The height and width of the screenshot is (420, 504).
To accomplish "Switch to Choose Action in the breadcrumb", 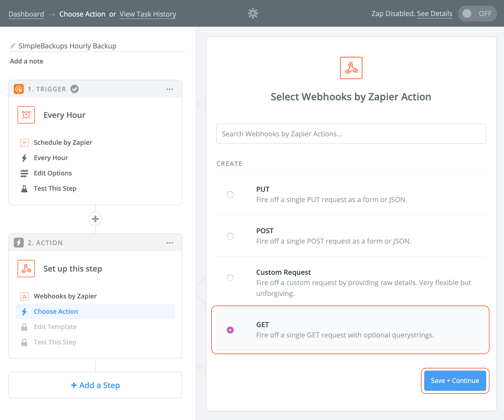I will point(83,14).
